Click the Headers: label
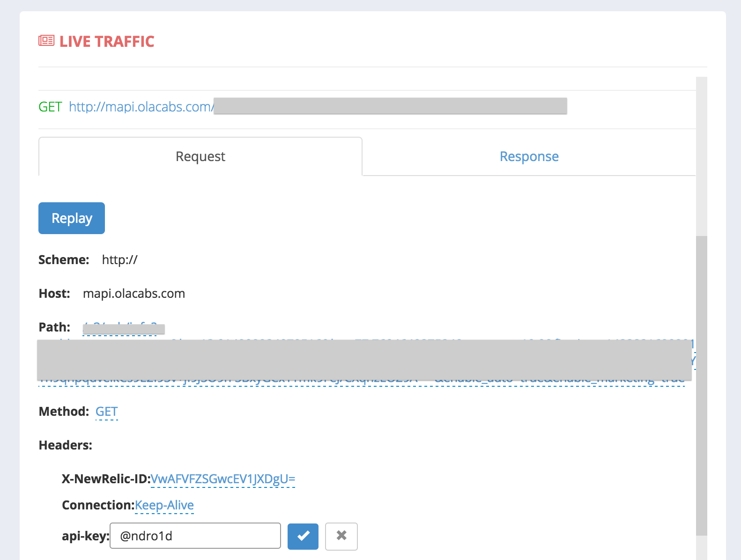 point(66,445)
